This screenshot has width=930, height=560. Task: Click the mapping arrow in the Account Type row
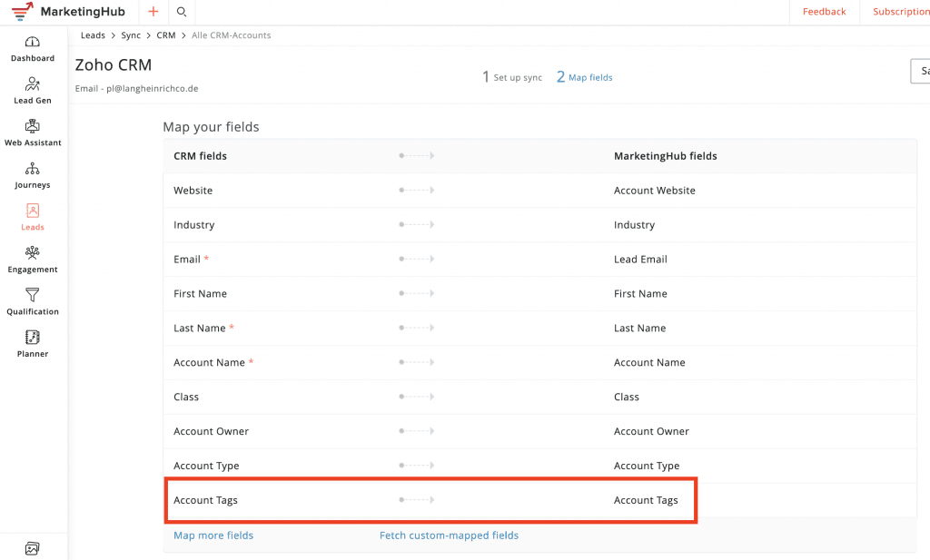(x=416, y=466)
